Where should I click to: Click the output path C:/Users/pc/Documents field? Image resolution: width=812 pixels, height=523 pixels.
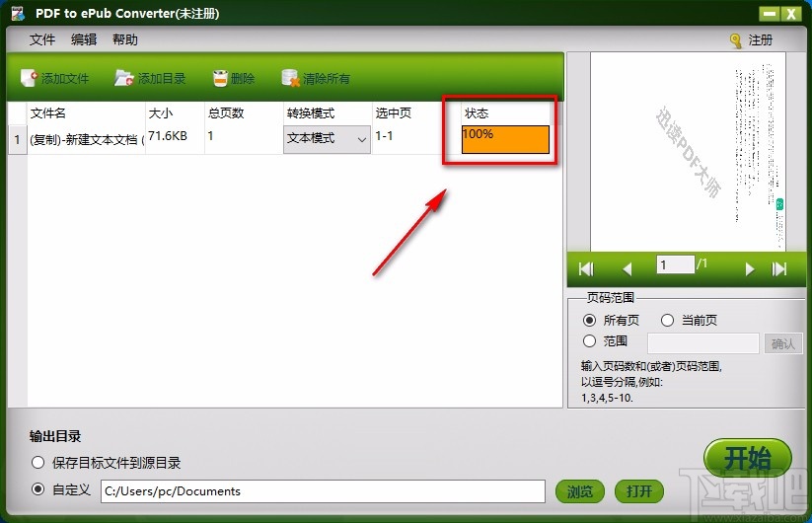pos(324,491)
